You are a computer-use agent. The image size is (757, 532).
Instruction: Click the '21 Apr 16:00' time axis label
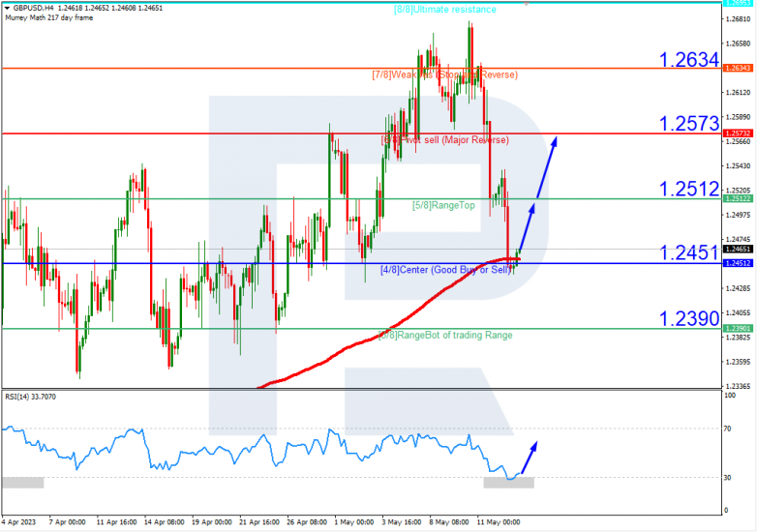pos(259,522)
